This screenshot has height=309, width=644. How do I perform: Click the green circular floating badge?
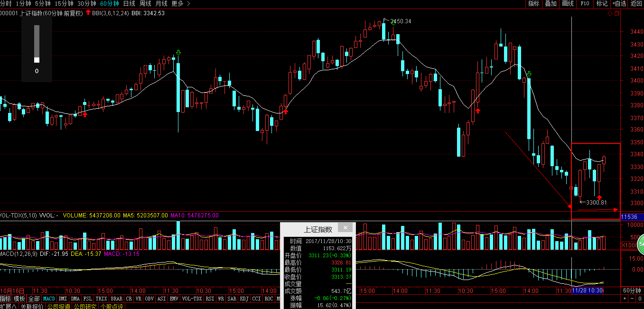pos(641,244)
